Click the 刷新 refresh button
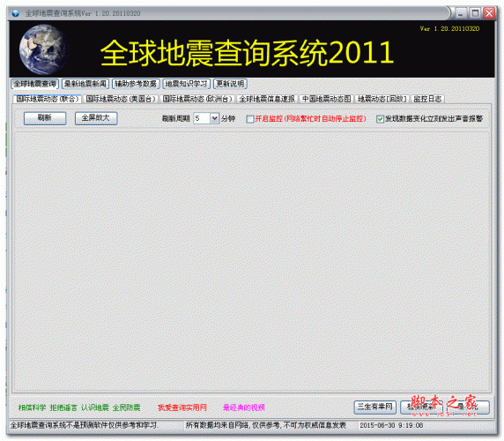504x441 pixels. click(x=45, y=118)
